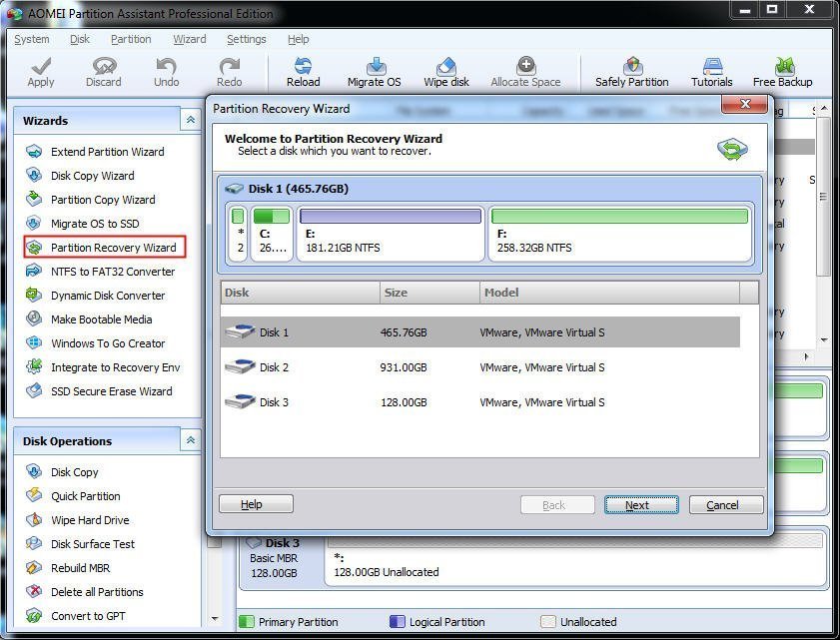Click the Cancel button in the wizard
Screen dimensions: 840x640
726,504
